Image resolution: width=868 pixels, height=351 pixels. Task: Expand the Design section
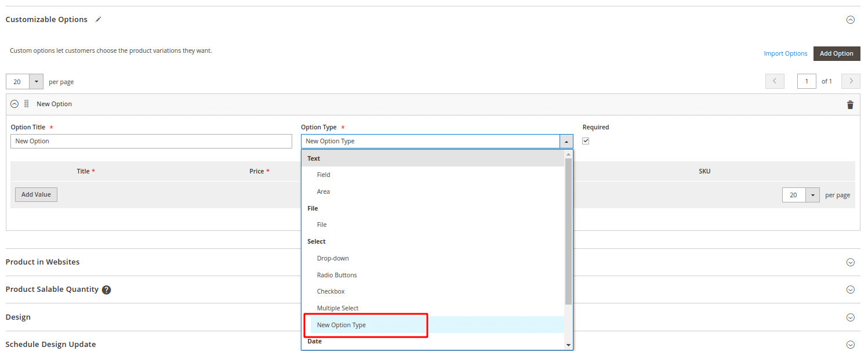(x=850, y=317)
